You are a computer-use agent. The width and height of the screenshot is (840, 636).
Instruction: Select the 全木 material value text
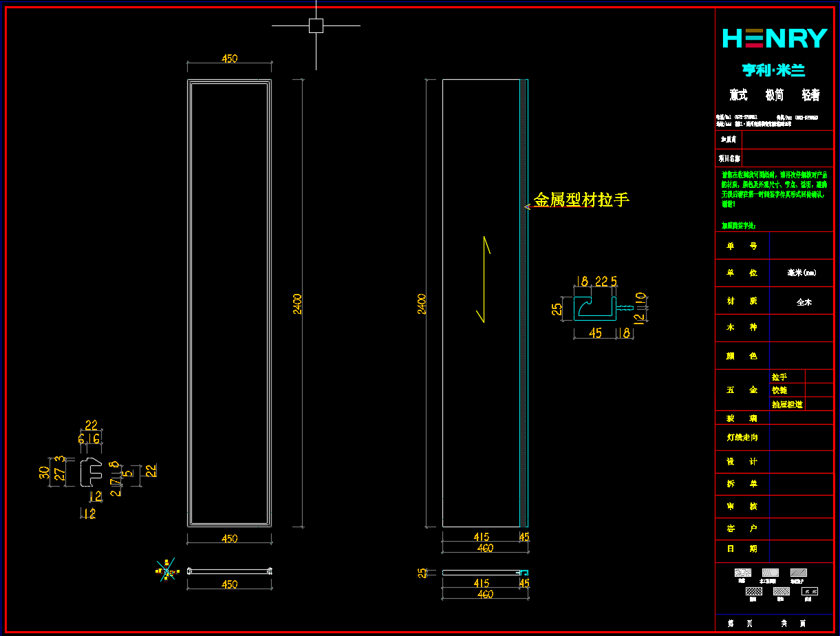coord(804,301)
